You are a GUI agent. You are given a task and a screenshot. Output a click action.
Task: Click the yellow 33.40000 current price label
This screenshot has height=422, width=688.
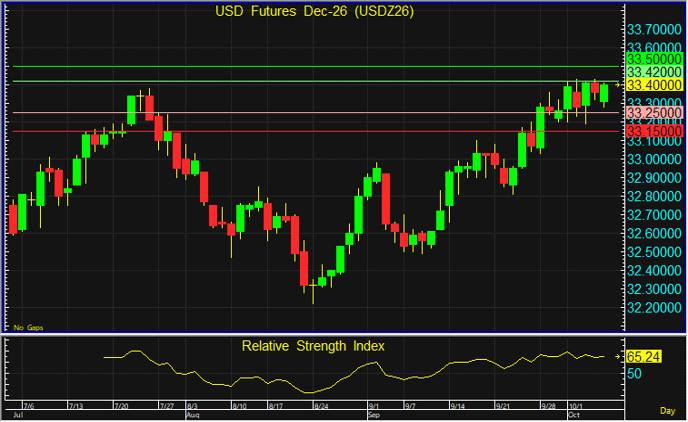654,85
